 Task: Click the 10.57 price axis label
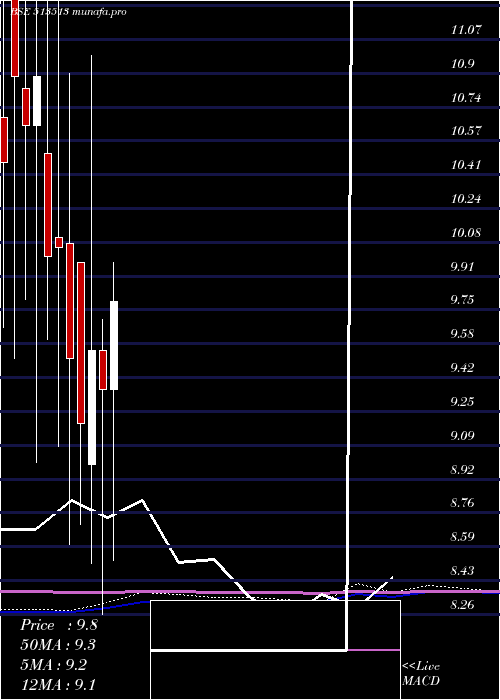(467, 131)
